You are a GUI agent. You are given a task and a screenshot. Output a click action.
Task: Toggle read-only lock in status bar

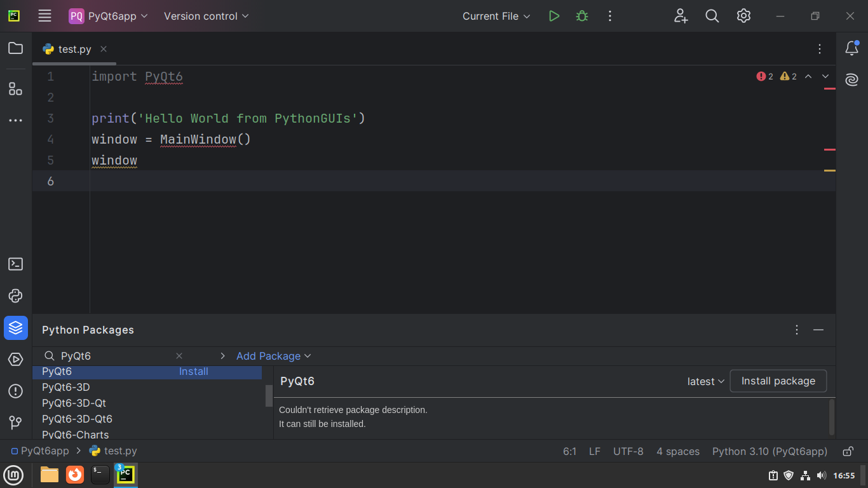pyautogui.click(x=848, y=451)
